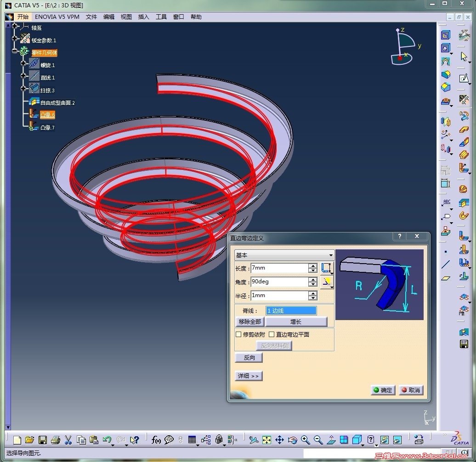Viewport: 476px width, 462px height.
Task: Decrease the 半径 value with the down stepper arrow
Action: pos(312,298)
